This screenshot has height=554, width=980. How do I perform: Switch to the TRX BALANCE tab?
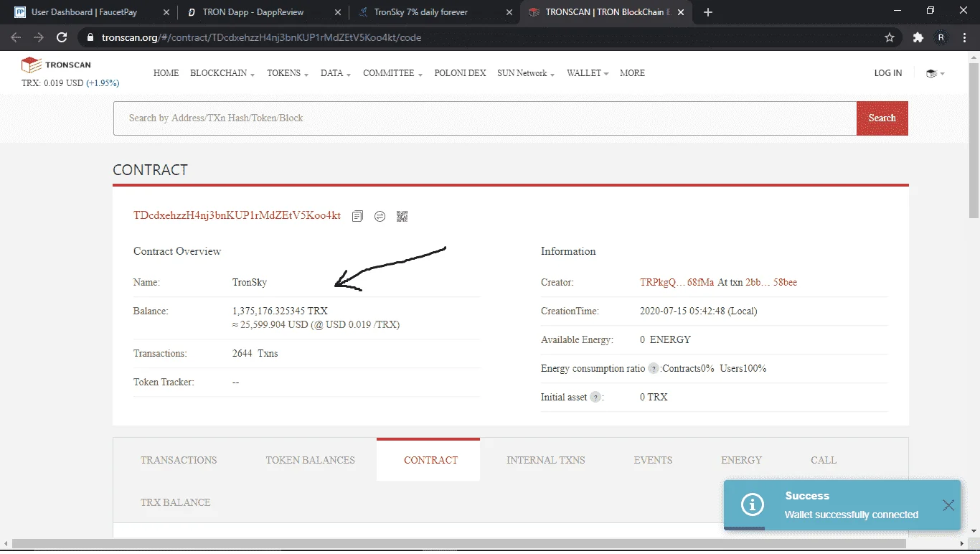click(x=176, y=502)
